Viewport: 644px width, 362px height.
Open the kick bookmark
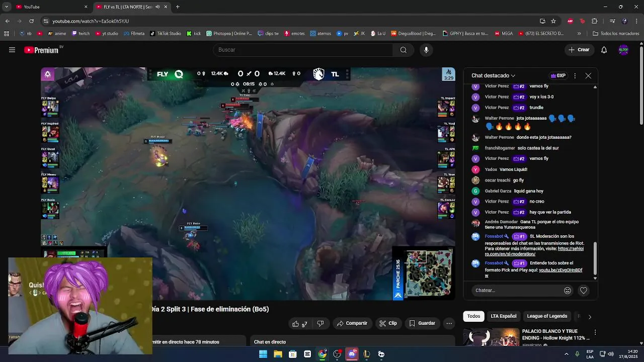click(x=194, y=34)
